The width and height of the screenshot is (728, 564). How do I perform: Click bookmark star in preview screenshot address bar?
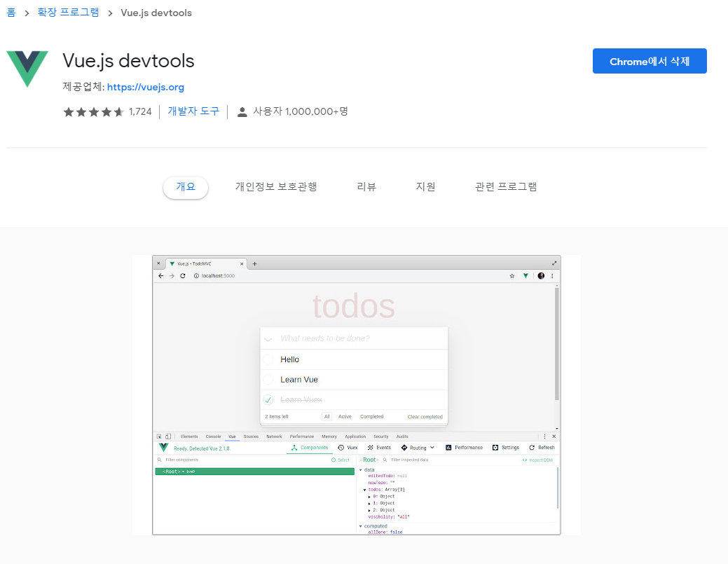click(512, 276)
